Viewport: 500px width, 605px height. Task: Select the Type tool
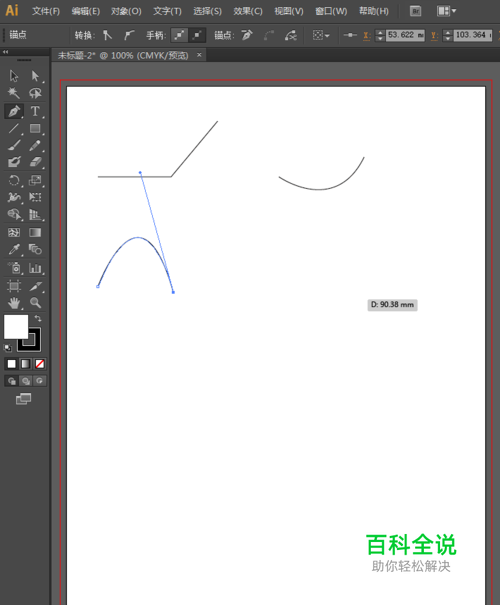(35, 111)
